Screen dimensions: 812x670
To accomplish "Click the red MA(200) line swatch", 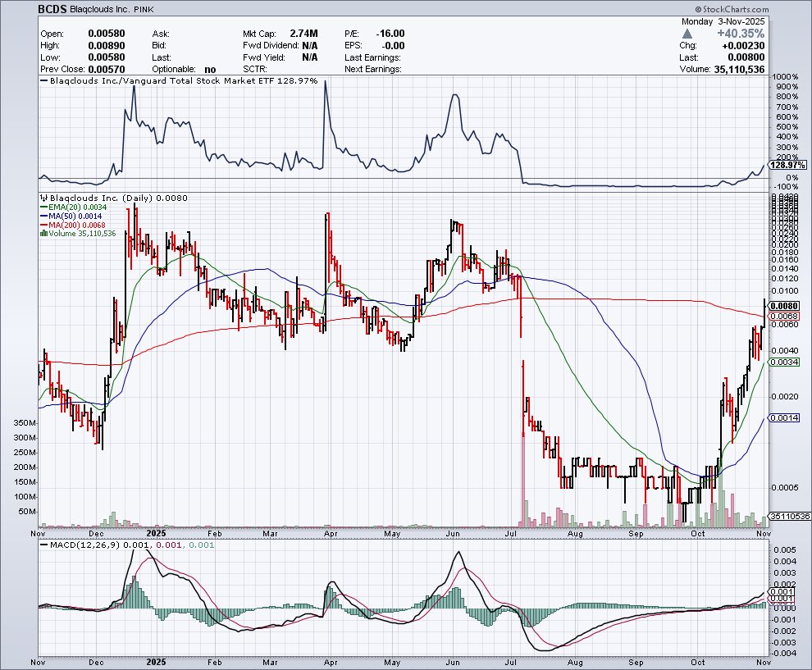I will click(x=44, y=226).
